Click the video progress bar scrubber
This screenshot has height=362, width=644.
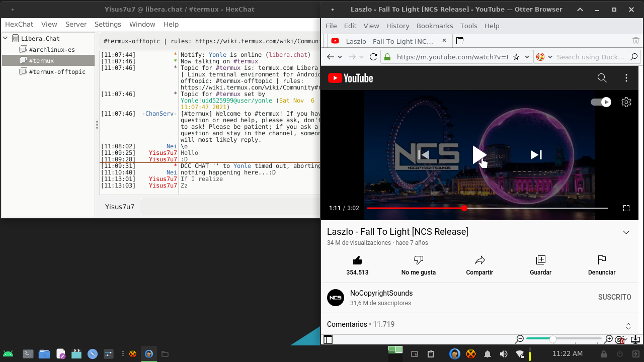pos(464,208)
